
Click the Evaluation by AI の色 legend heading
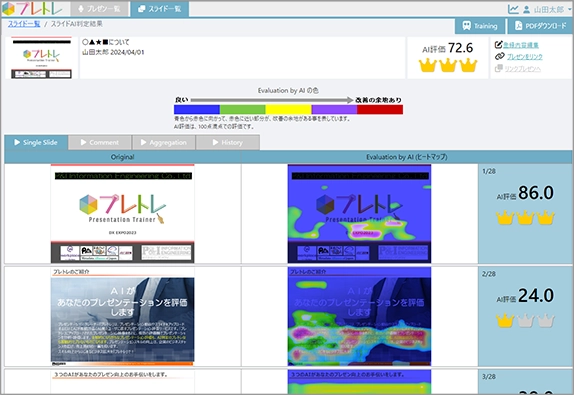coord(288,90)
